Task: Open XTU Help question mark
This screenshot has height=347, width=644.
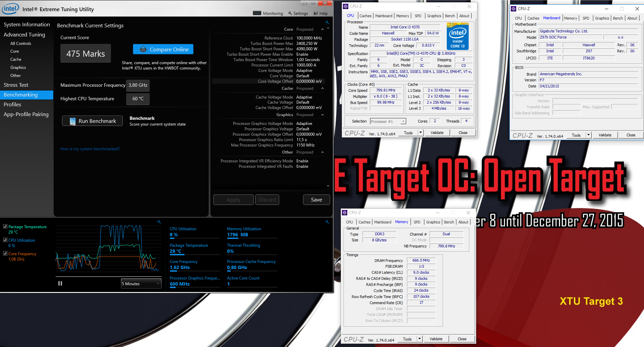Action: 316,14
